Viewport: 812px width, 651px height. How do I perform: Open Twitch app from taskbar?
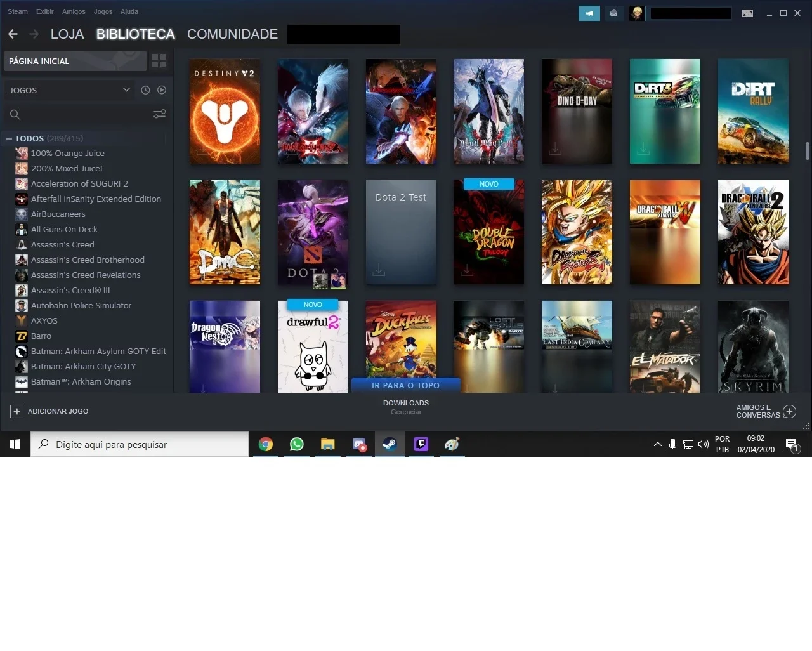coord(421,444)
